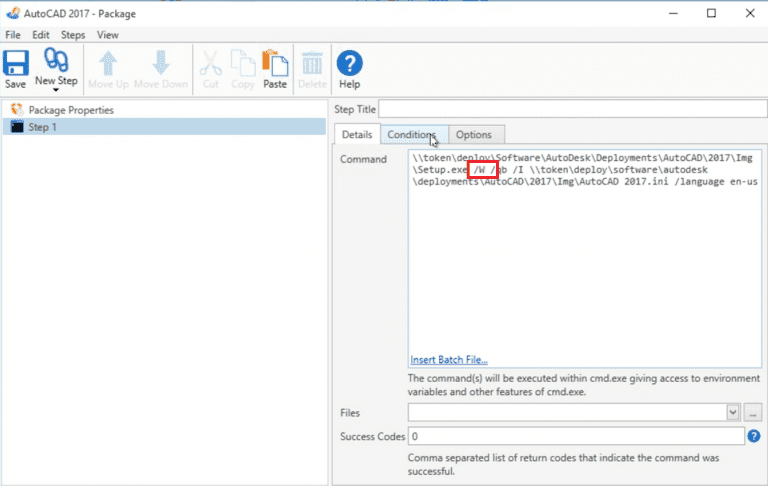Click the Insert Batch File link
768x486 pixels.
point(449,360)
